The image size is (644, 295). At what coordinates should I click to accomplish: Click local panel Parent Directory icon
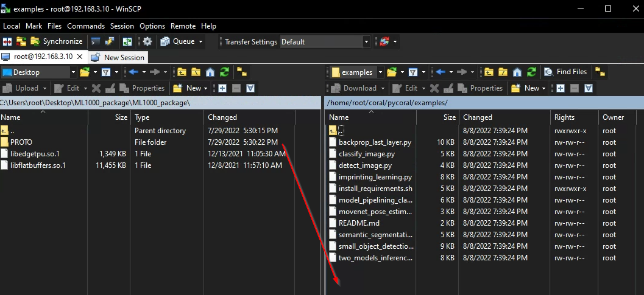[x=182, y=72]
